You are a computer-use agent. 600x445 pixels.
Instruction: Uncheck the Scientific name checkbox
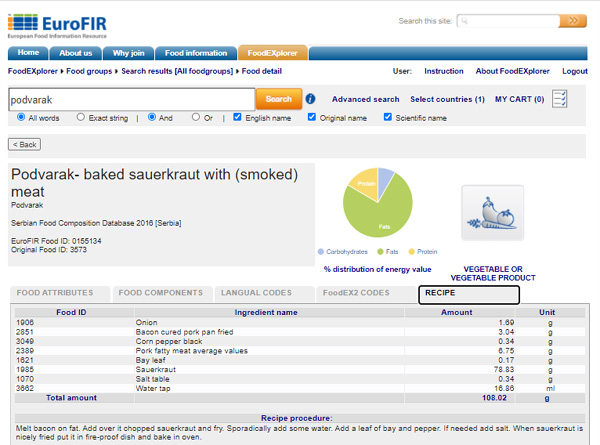click(x=388, y=117)
